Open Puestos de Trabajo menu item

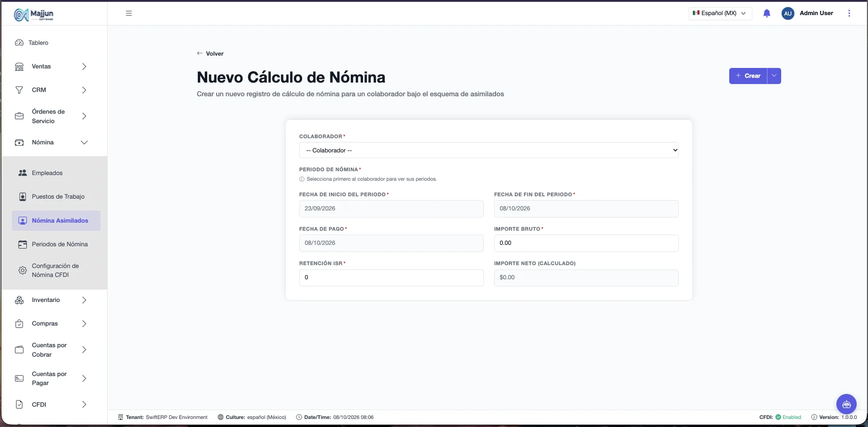[x=56, y=197]
